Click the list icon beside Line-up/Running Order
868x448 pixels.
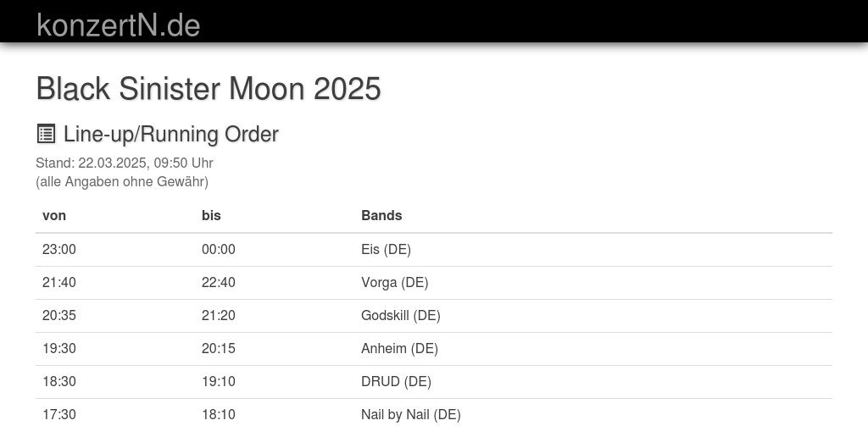[x=46, y=134]
